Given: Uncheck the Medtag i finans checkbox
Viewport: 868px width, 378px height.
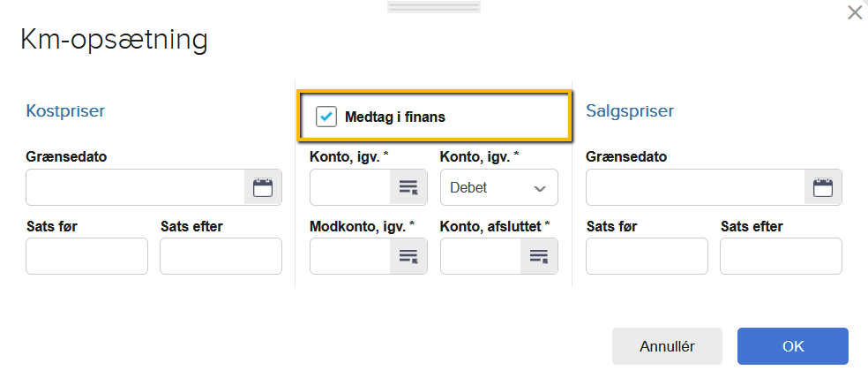Looking at the screenshot, I should 326,117.
